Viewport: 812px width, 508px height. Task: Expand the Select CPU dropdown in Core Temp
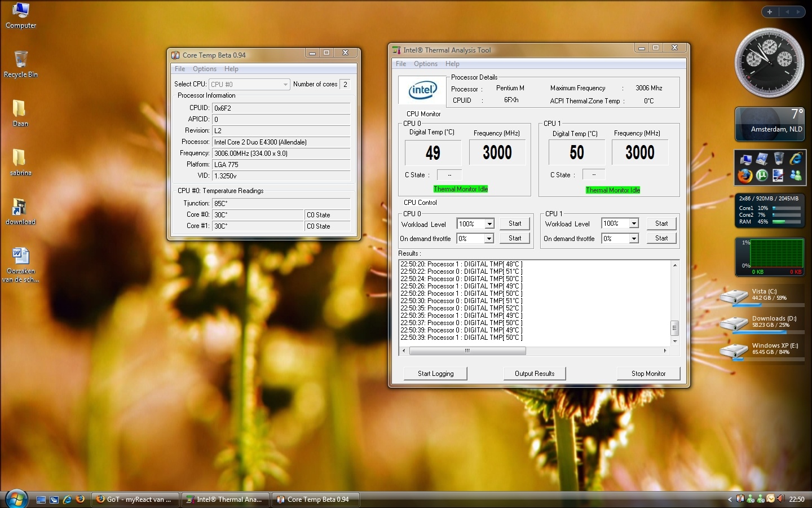285,85
